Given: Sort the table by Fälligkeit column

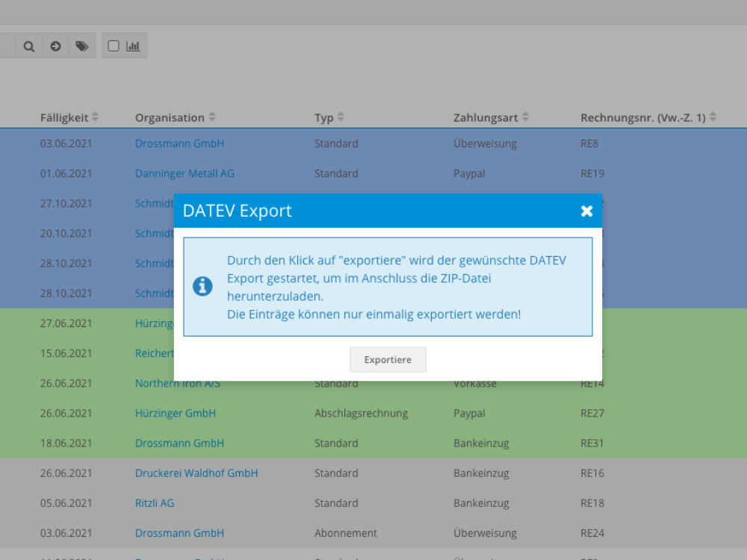Looking at the screenshot, I should click(95, 117).
